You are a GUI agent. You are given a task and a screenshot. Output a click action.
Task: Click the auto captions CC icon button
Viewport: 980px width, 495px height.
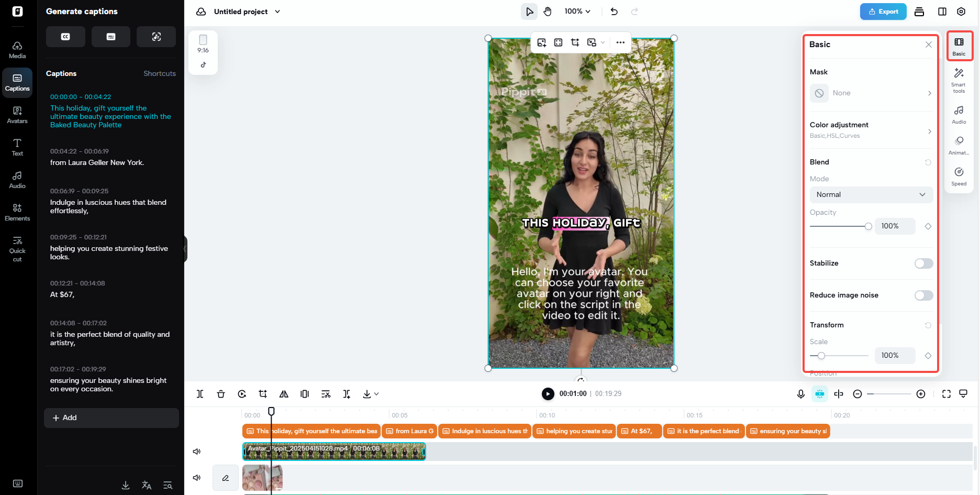coord(65,37)
